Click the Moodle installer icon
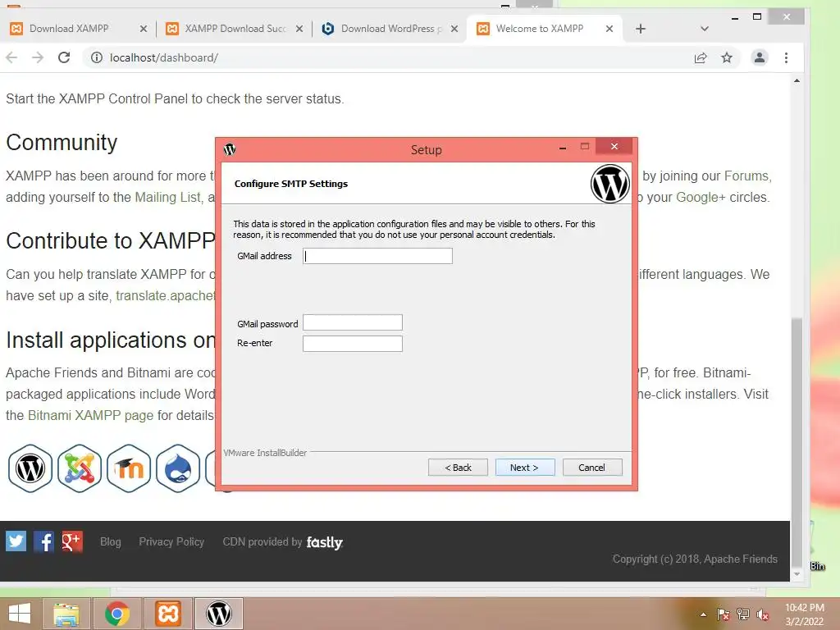 tap(129, 468)
